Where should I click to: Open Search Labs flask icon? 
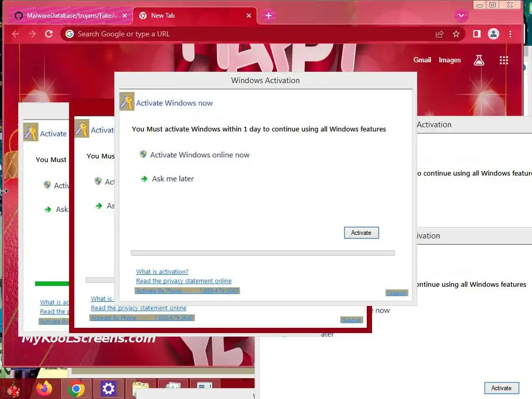click(x=478, y=60)
